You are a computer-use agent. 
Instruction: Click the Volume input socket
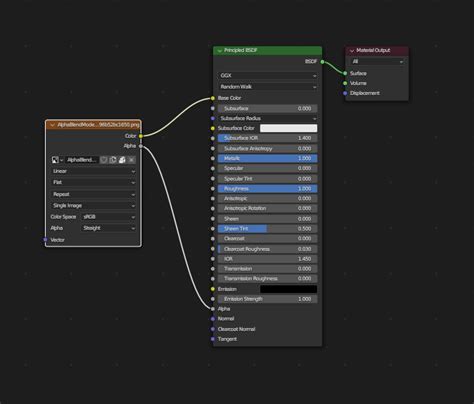click(x=345, y=83)
